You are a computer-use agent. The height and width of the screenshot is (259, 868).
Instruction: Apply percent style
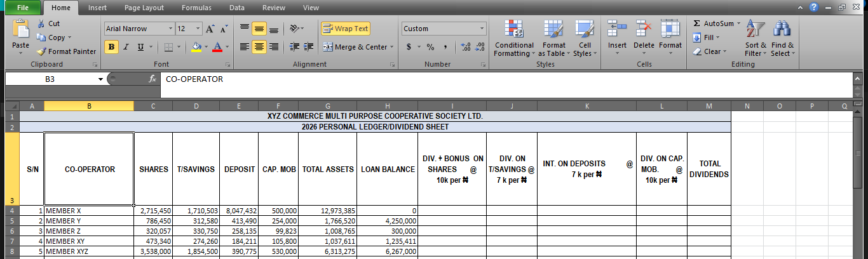pyautogui.click(x=430, y=47)
